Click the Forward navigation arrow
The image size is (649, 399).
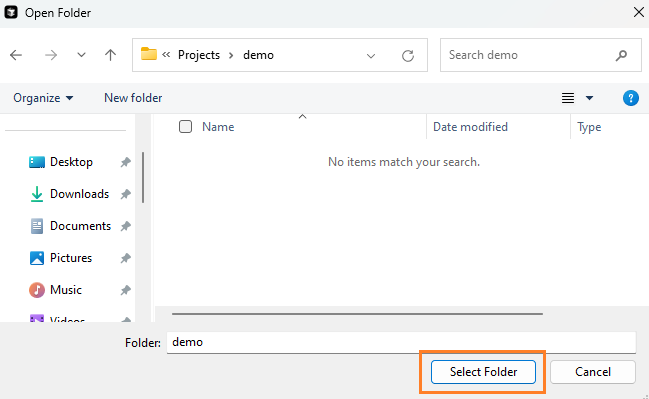click(51, 55)
